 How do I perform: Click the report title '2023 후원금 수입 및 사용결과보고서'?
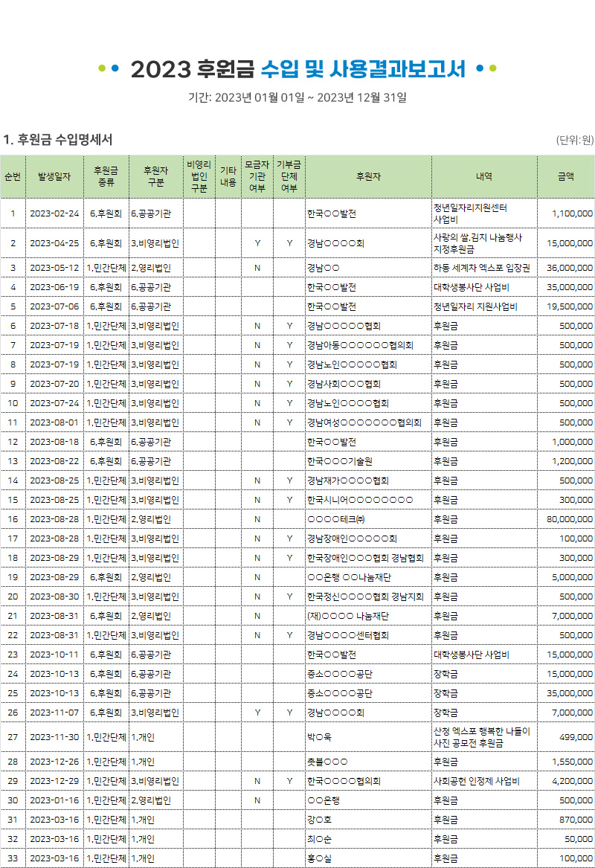(297, 69)
